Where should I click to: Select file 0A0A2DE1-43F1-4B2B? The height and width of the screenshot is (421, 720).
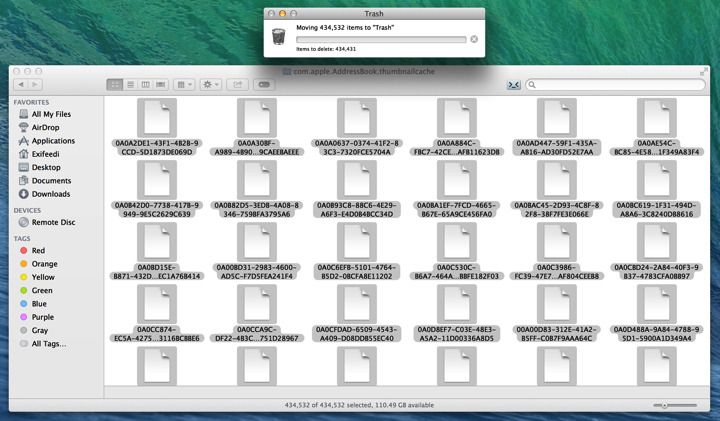(157, 128)
